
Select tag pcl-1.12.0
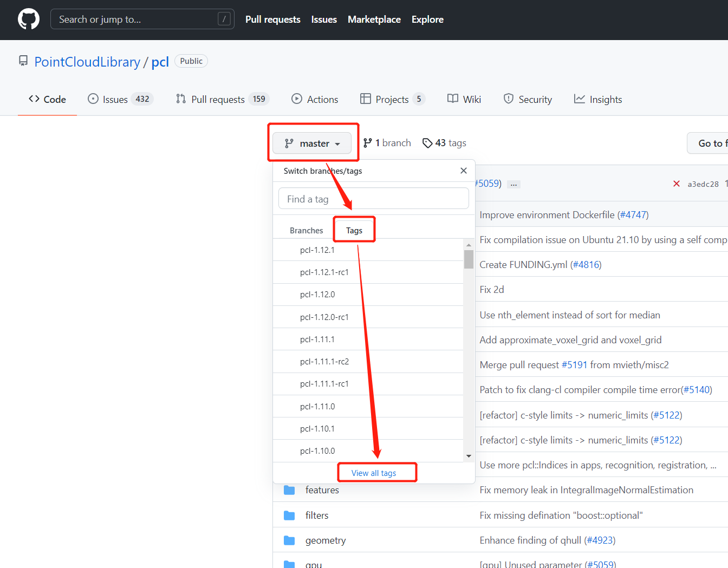tap(368, 295)
